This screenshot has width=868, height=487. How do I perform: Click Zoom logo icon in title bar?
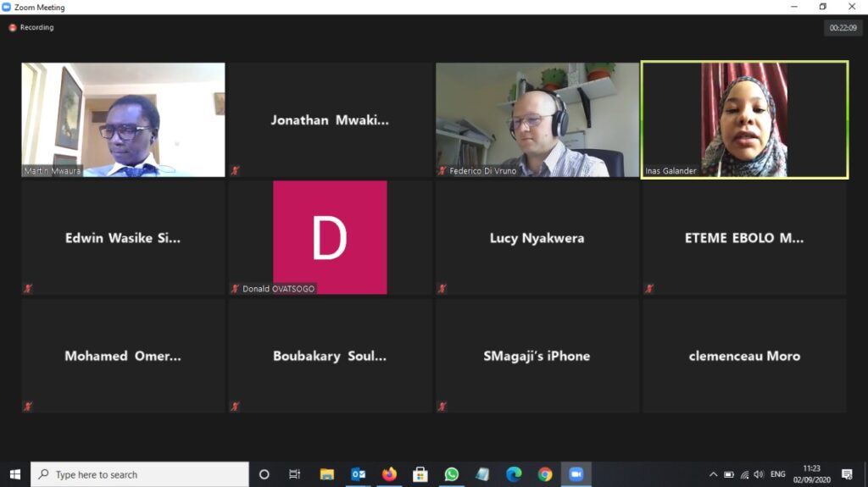coord(7,7)
